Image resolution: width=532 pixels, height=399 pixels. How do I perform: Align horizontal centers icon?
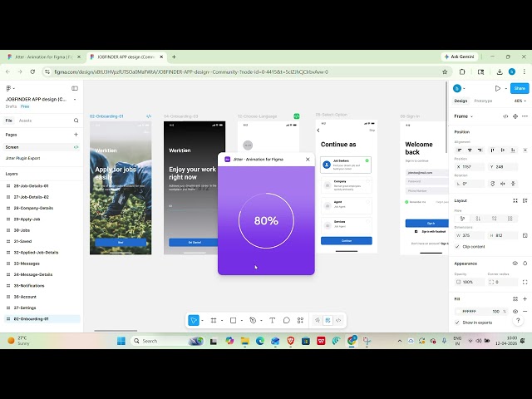click(470, 150)
